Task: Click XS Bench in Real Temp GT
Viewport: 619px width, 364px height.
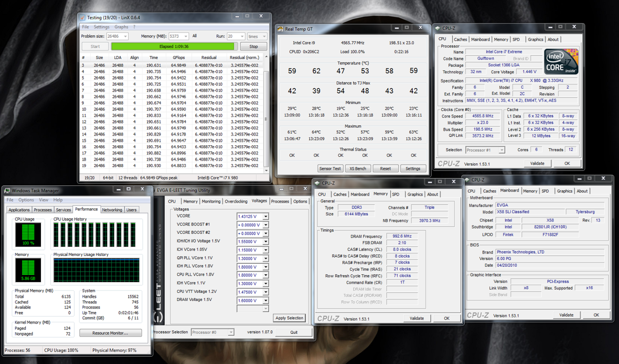Action: pos(358,168)
